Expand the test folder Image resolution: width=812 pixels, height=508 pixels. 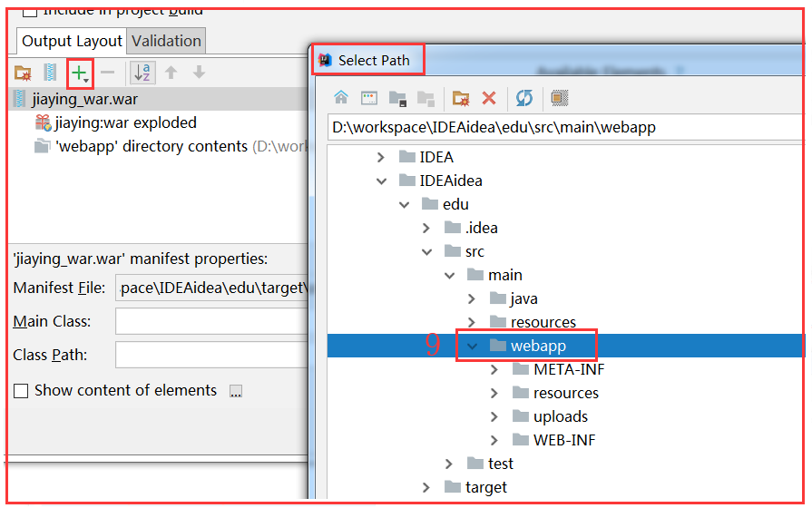(449, 464)
